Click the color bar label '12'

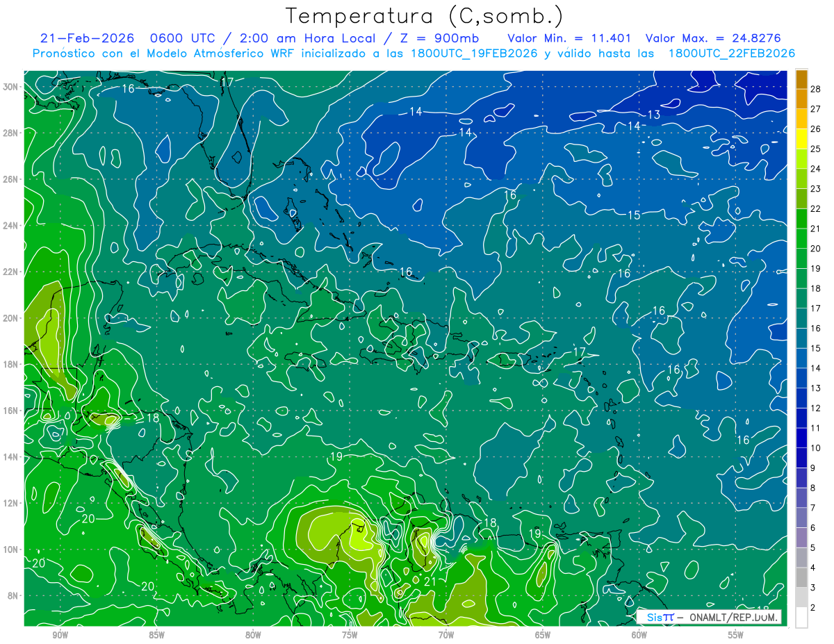click(816, 408)
